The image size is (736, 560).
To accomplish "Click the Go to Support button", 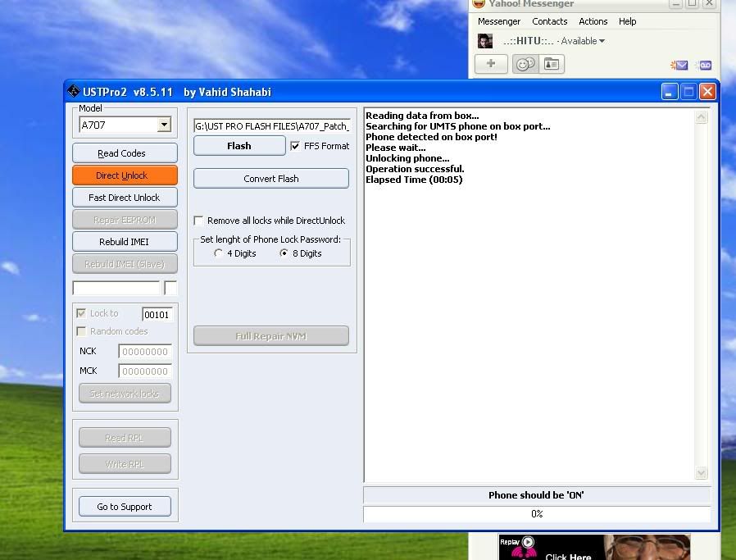I will [x=125, y=507].
